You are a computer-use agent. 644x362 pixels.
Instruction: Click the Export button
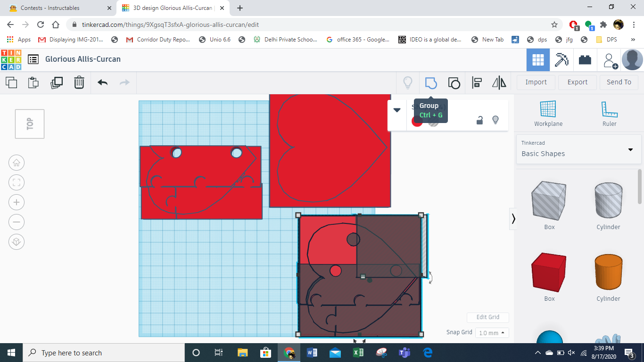pyautogui.click(x=578, y=82)
